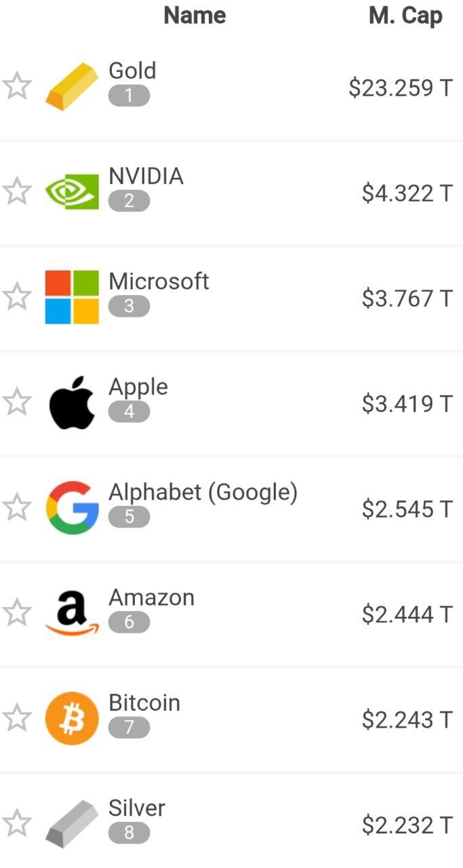Click the NVIDIA logo icon

[x=72, y=192]
